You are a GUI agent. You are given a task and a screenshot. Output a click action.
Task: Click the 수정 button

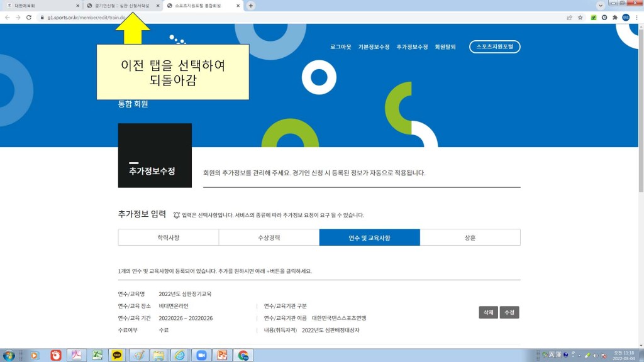509,312
